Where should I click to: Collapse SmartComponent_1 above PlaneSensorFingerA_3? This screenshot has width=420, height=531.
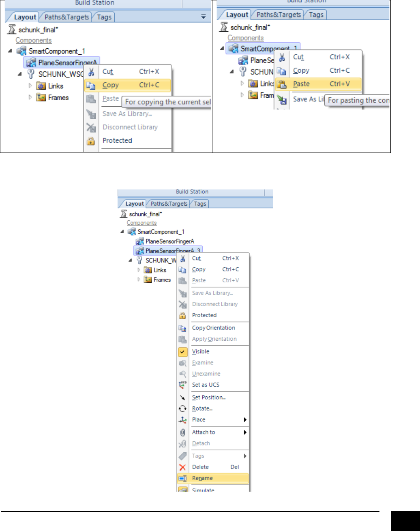click(122, 232)
